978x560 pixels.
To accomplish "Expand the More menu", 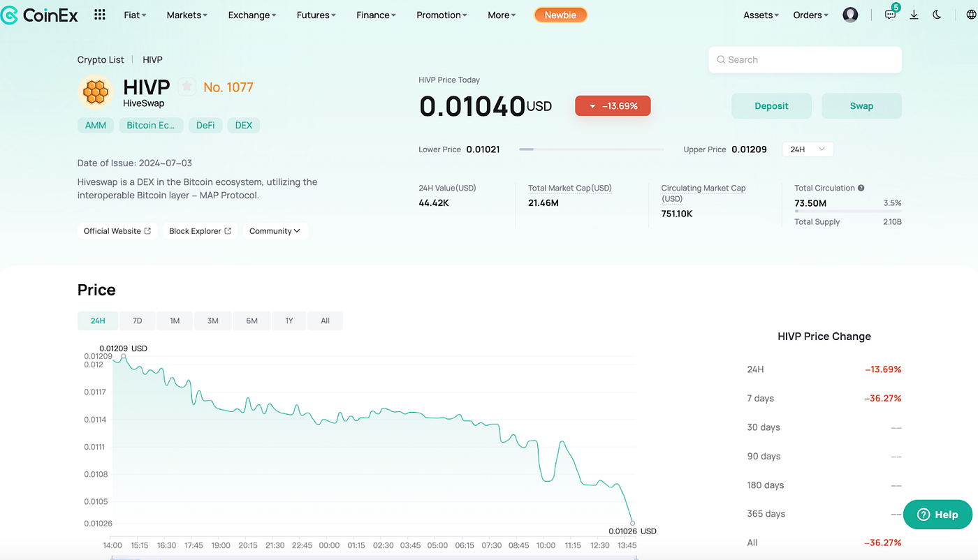I will click(502, 15).
